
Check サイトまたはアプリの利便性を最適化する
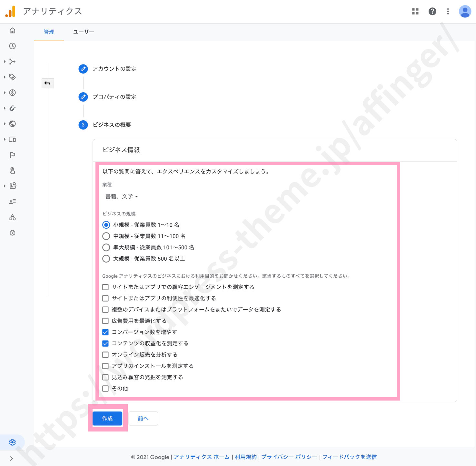pos(105,298)
